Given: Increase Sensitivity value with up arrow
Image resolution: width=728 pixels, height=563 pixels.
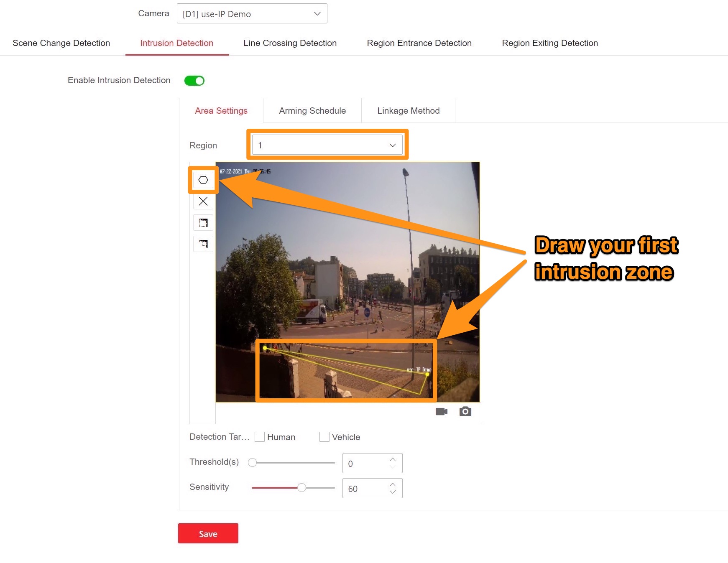Looking at the screenshot, I should 392,485.
